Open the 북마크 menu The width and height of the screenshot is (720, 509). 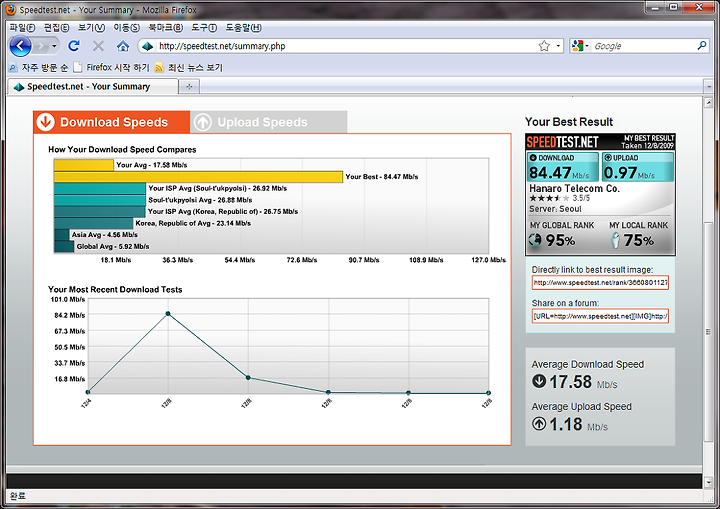165,28
